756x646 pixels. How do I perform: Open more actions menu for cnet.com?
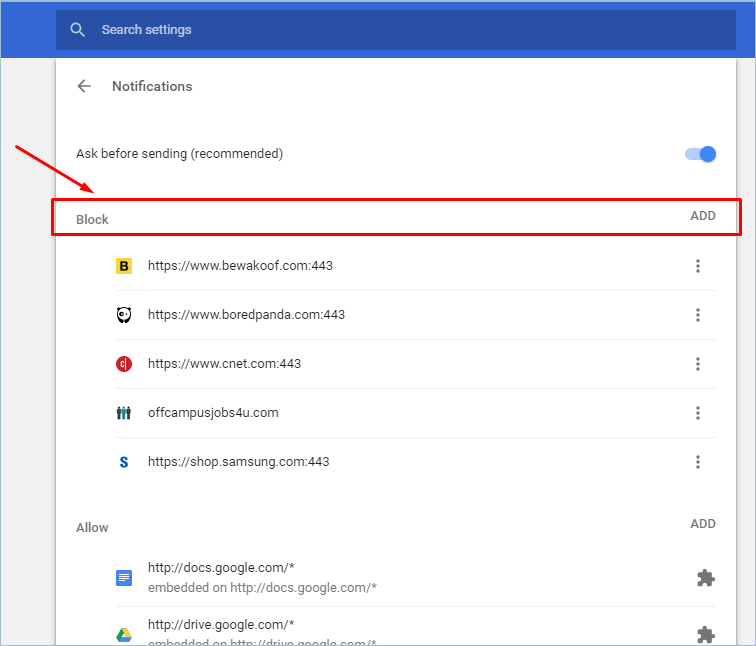click(698, 364)
